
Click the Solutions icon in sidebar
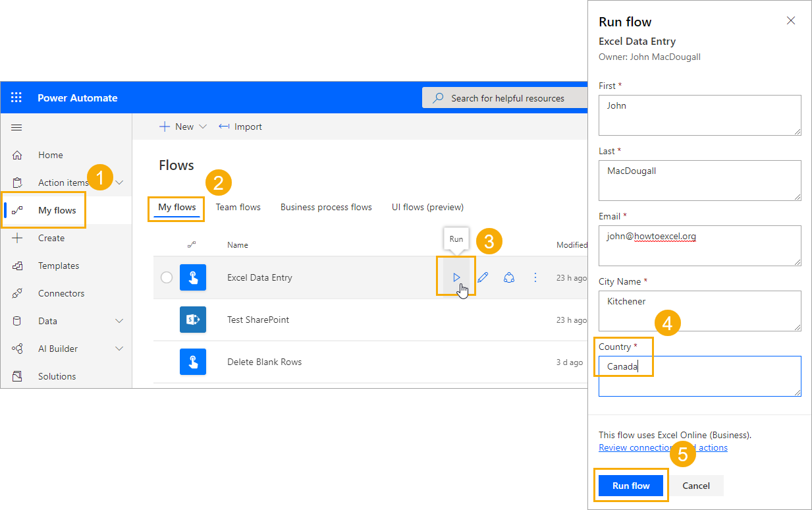(x=17, y=376)
